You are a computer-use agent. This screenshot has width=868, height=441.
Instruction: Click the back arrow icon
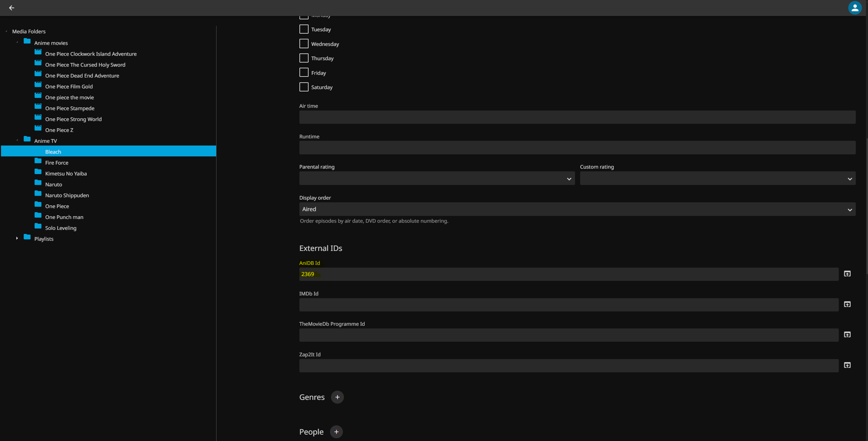coord(12,8)
